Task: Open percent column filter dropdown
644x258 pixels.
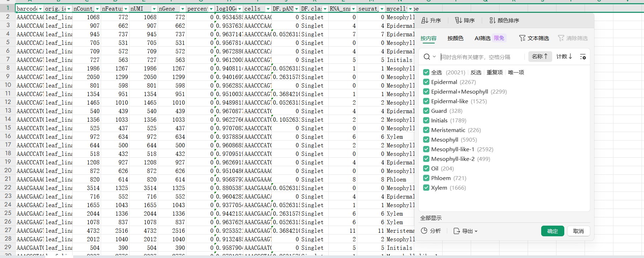Action: (211, 9)
